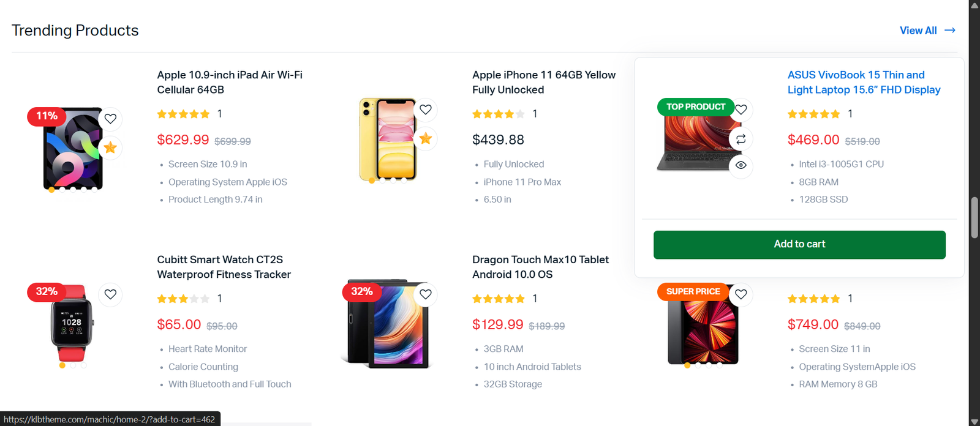Click the Cubitt Smart Watch product image
This screenshot has height=426, width=980.
(x=72, y=324)
